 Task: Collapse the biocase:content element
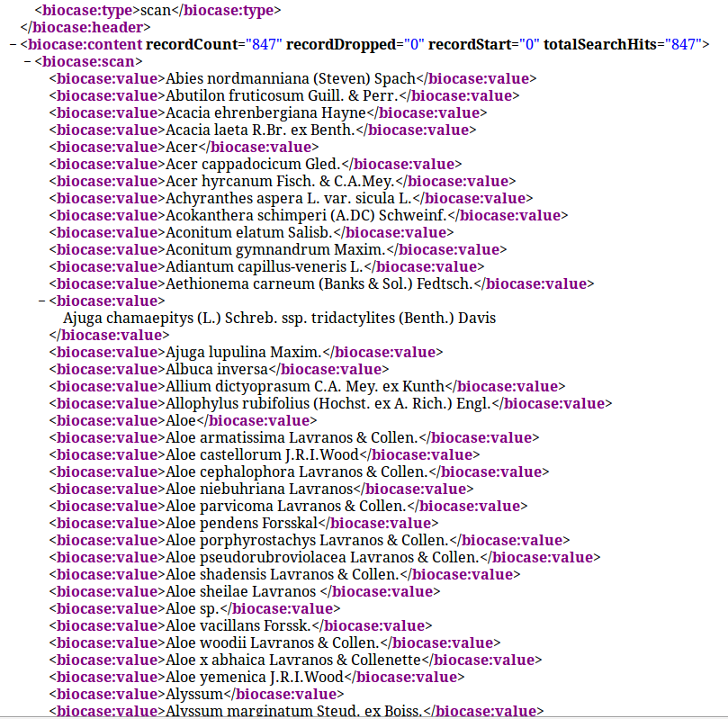point(13,45)
